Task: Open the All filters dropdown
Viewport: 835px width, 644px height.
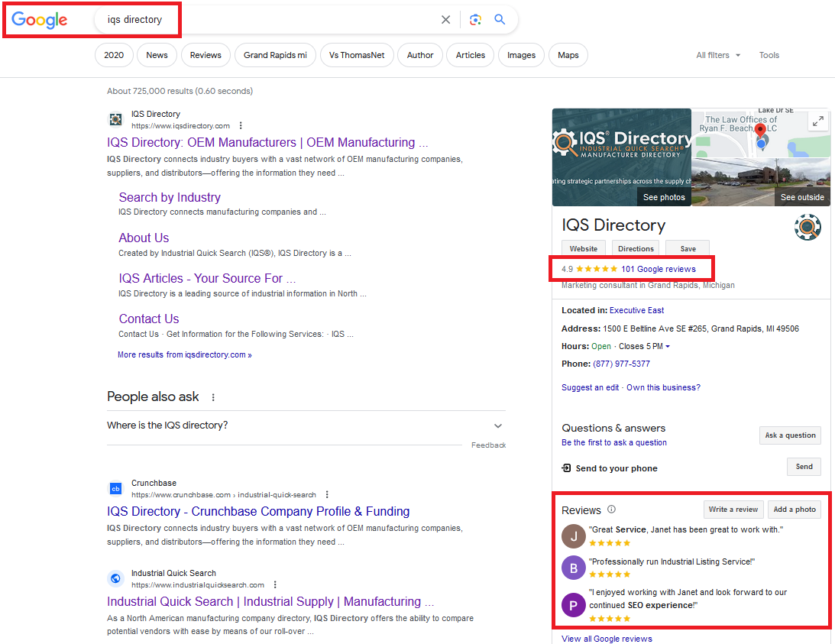Action: (x=718, y=55)
